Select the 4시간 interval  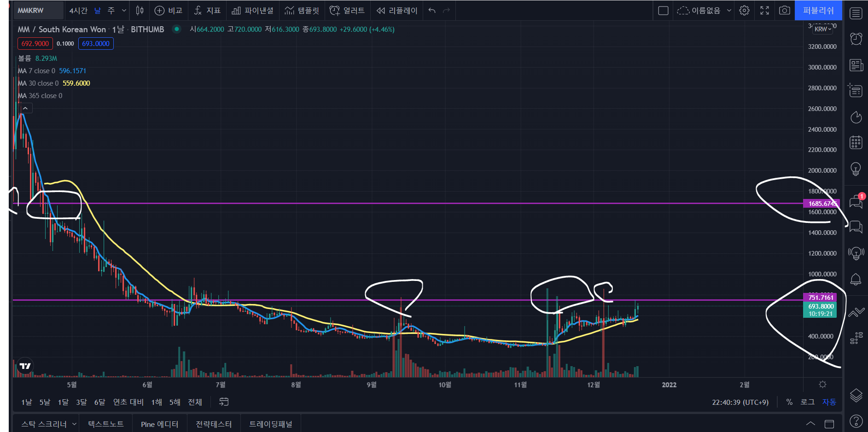[x=78, y=10]
